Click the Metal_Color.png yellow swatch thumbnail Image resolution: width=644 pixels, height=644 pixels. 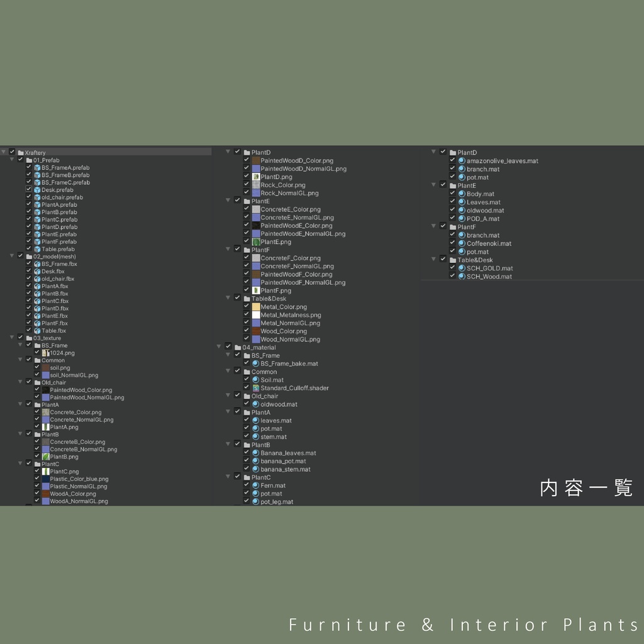tap(256, 307)
